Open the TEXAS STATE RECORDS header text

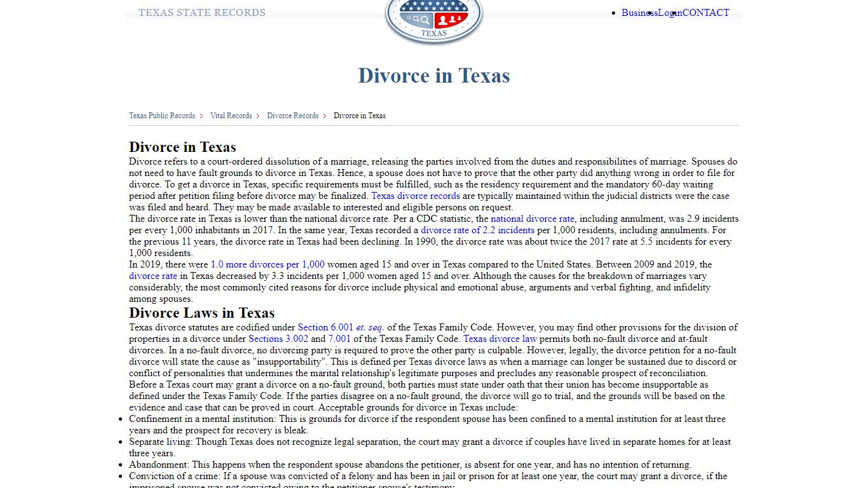(202, 13)
